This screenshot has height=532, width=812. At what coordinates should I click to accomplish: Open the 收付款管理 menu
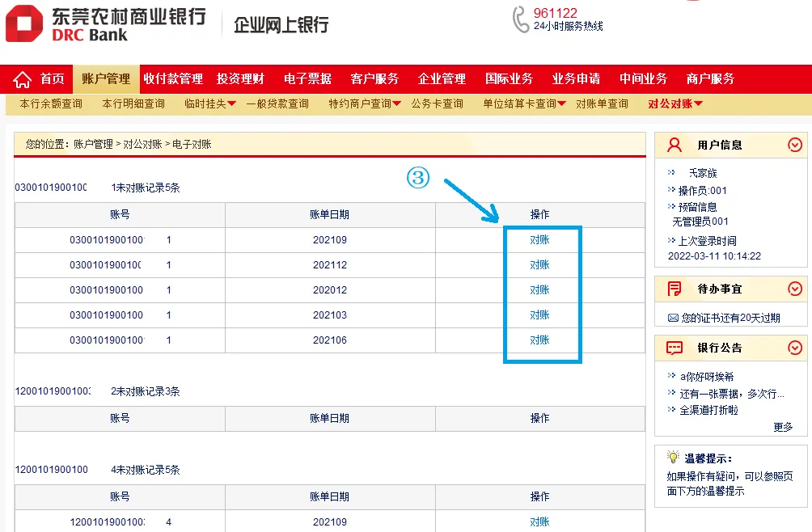click(174, 78)
